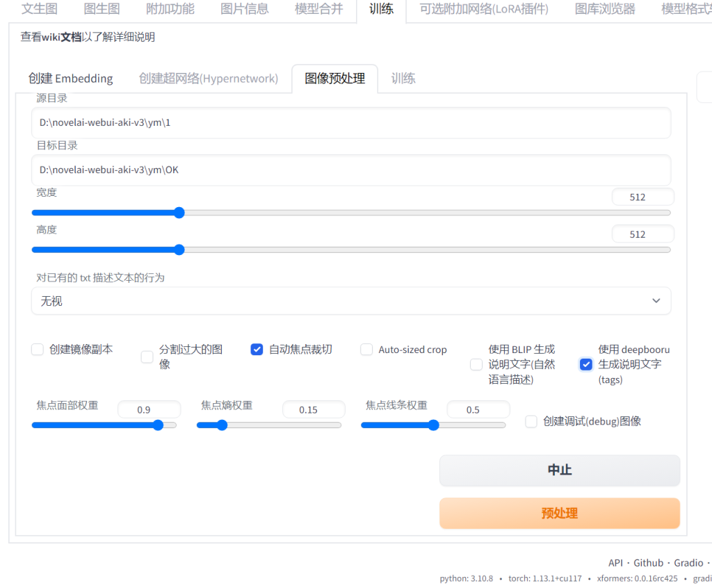Click the orange 预处理 button
Image resolution: width=712 pixels, height=588 pixels.
(560, 514)
